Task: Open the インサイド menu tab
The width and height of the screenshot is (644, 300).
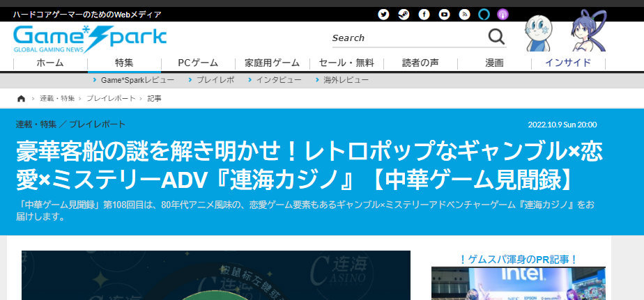Action: pyautogui.click(x=568, y=63)
